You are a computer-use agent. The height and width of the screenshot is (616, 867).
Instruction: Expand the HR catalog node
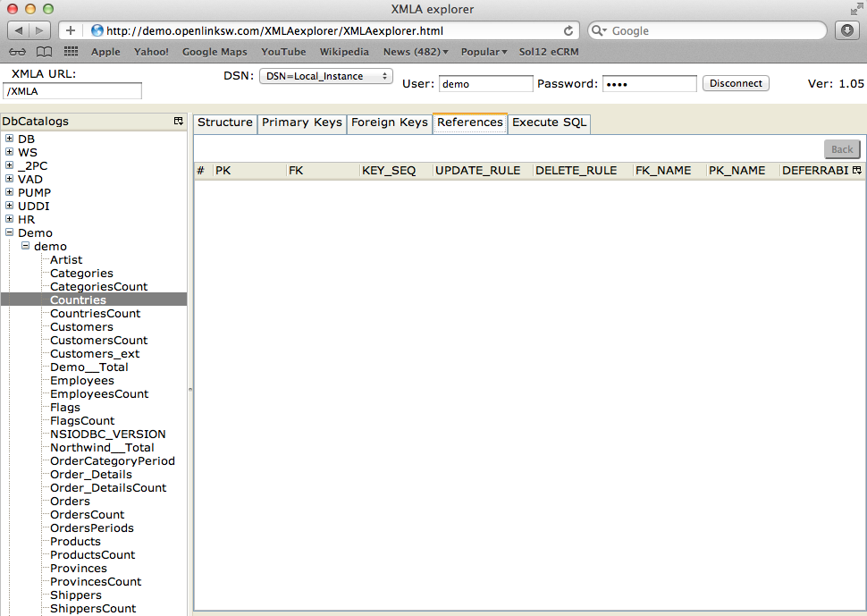10,218
